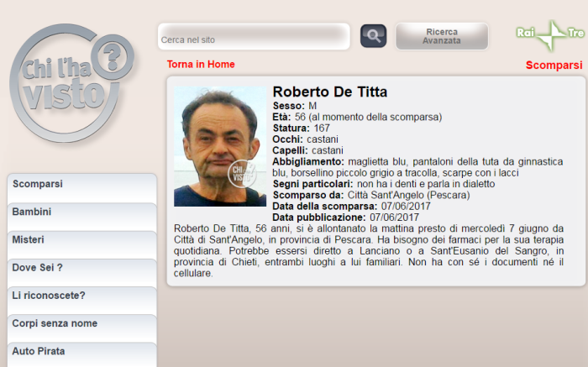Click the question mark in the logo

[113, 57]
